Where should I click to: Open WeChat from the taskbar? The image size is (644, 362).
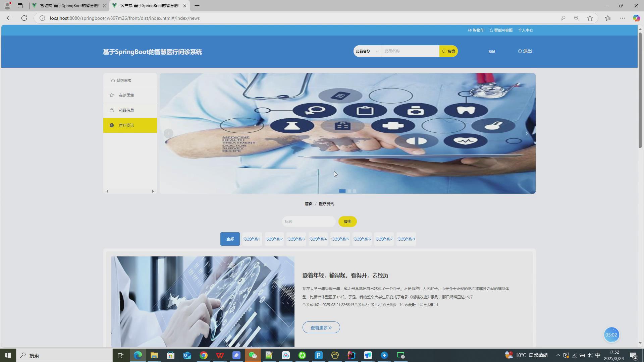253,355
